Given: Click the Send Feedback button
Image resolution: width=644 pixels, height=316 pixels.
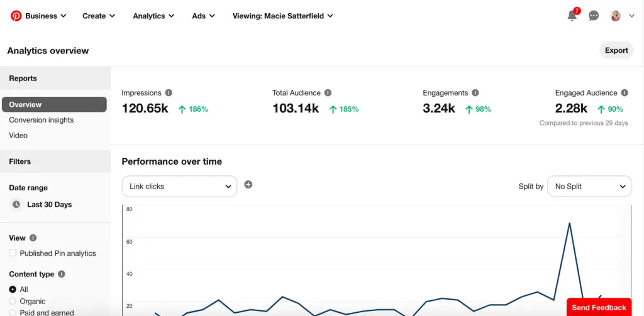Looking at the screenshot, I should 599,307.
